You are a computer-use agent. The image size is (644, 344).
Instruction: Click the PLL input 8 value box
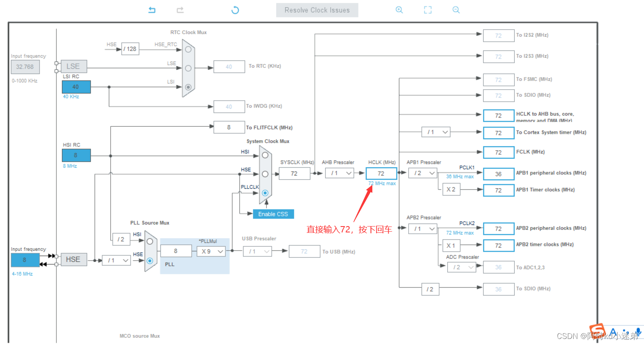pos(176,251)
